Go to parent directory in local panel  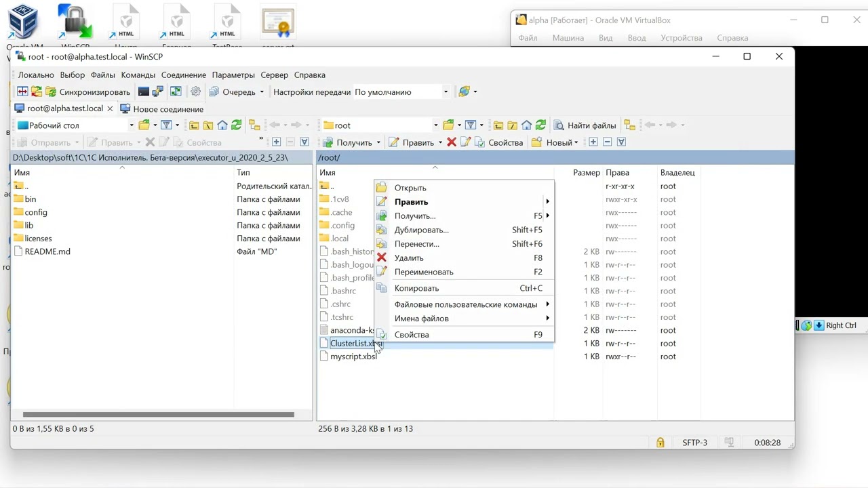(194, 125)
